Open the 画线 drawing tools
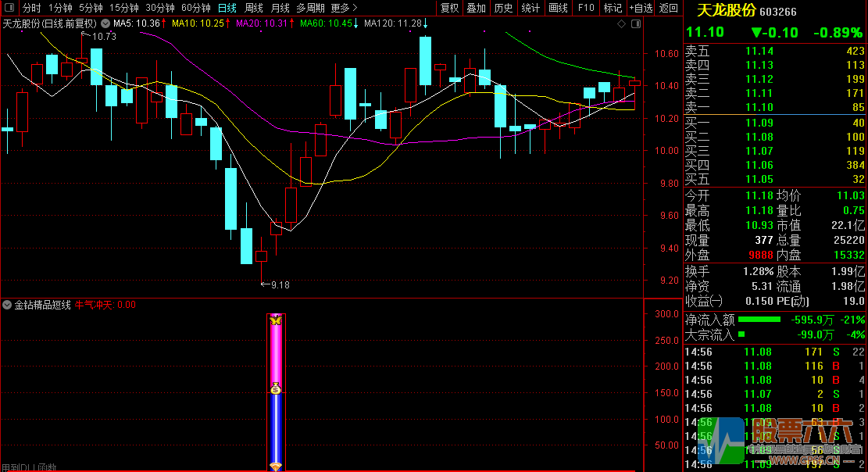 click(558, 8)
